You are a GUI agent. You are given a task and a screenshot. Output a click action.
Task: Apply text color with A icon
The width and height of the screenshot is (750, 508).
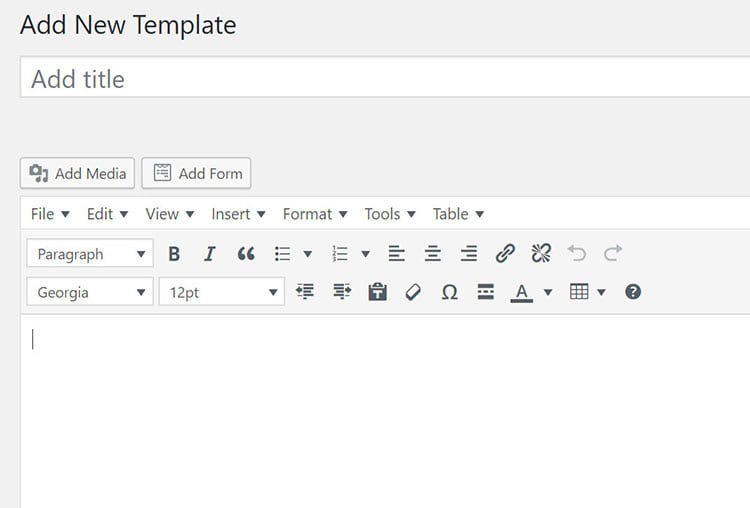[x=522, y=291]
